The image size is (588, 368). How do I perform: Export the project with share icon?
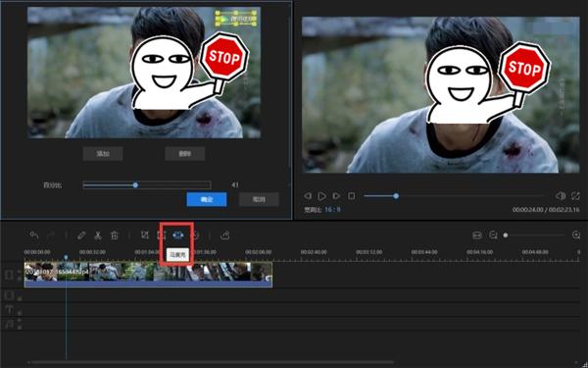click(x=225, y=236)
